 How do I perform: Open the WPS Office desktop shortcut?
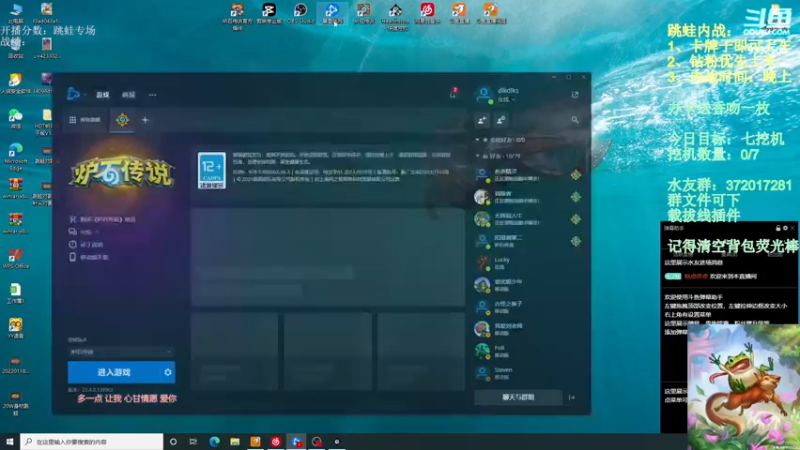[x=15, y=258]
